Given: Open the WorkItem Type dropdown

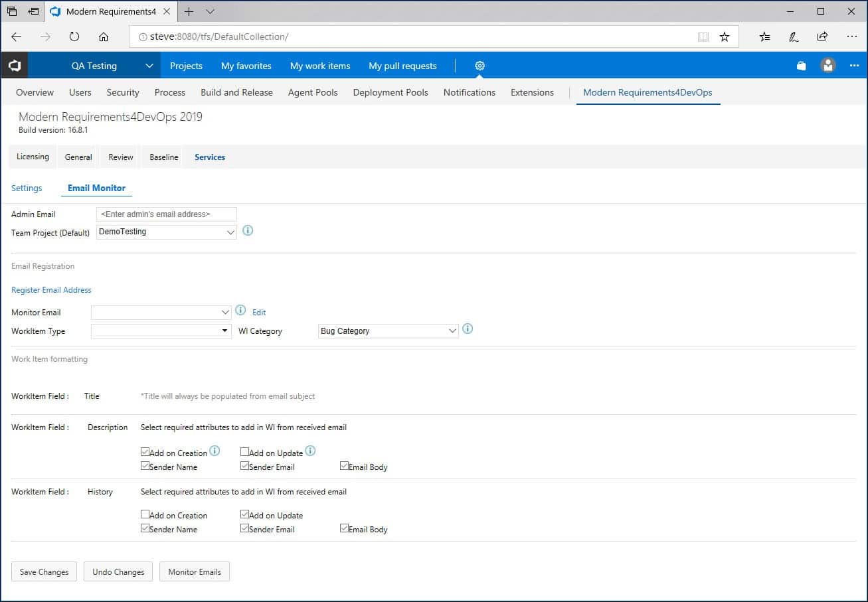Looking at the screenshot, I should (161, 331).
